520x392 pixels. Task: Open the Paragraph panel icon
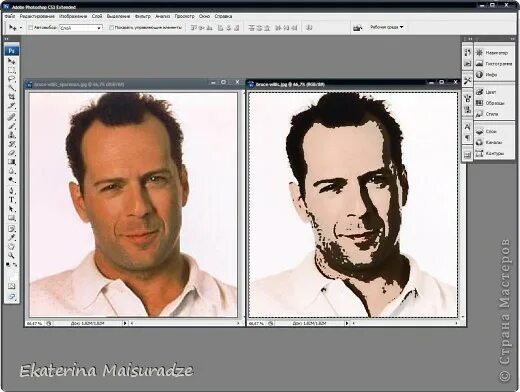click(467, 138)
